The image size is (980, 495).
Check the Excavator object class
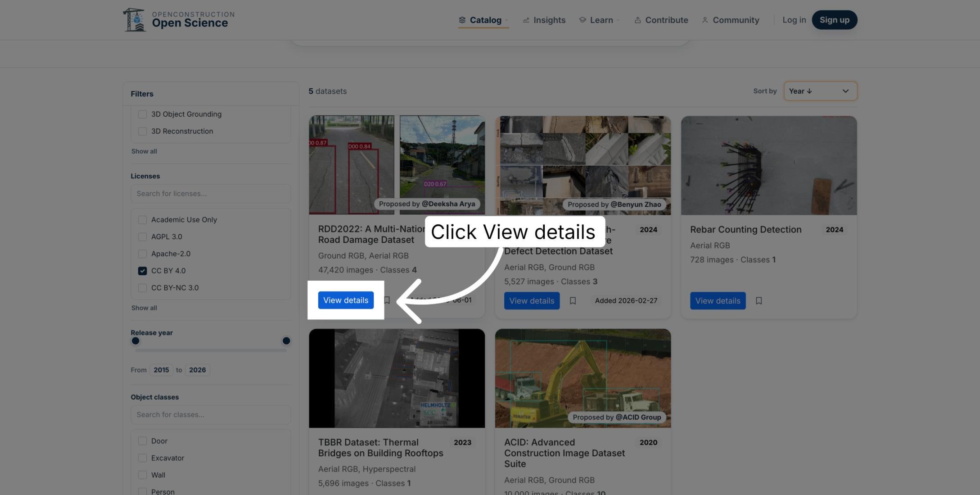pyautogui.click(x=142, y=458)
